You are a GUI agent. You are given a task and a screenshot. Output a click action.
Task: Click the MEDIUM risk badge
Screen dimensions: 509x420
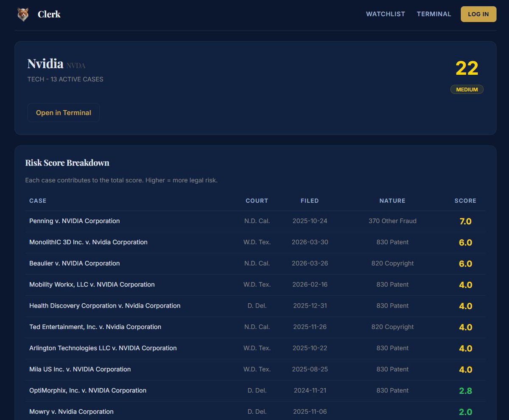[x=467, y=90]
